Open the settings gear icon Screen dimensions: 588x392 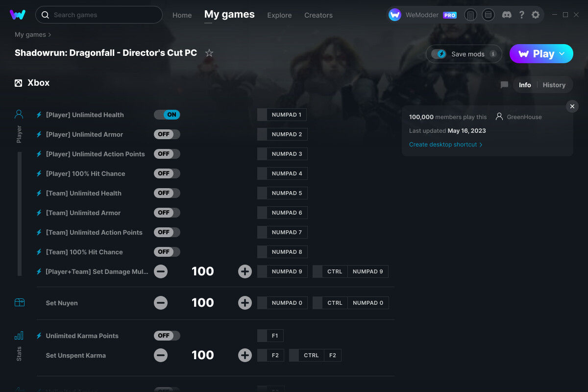click(x=536, y=15)
